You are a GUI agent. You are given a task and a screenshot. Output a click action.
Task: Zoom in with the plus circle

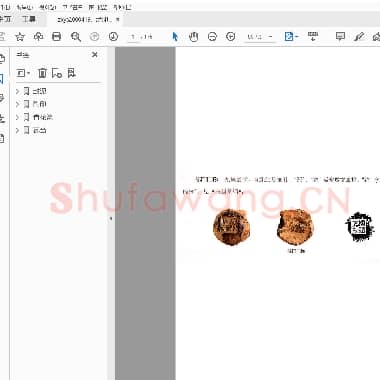click(x=231, y=37)
